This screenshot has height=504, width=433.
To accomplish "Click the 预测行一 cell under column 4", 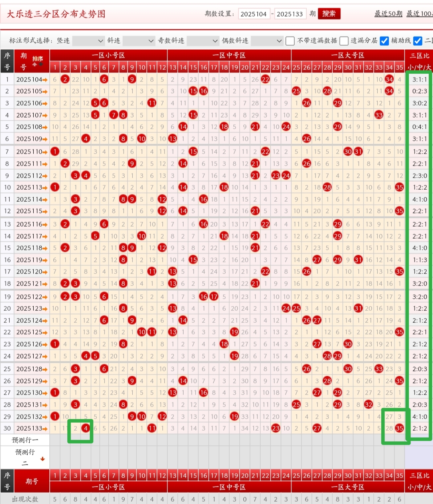I will pos(85,440).
